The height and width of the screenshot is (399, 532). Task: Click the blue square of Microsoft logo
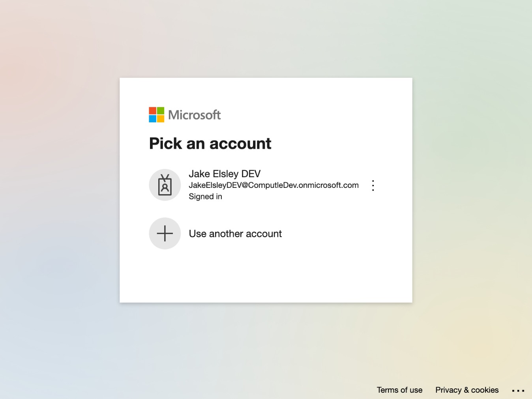tap(152, 119)
